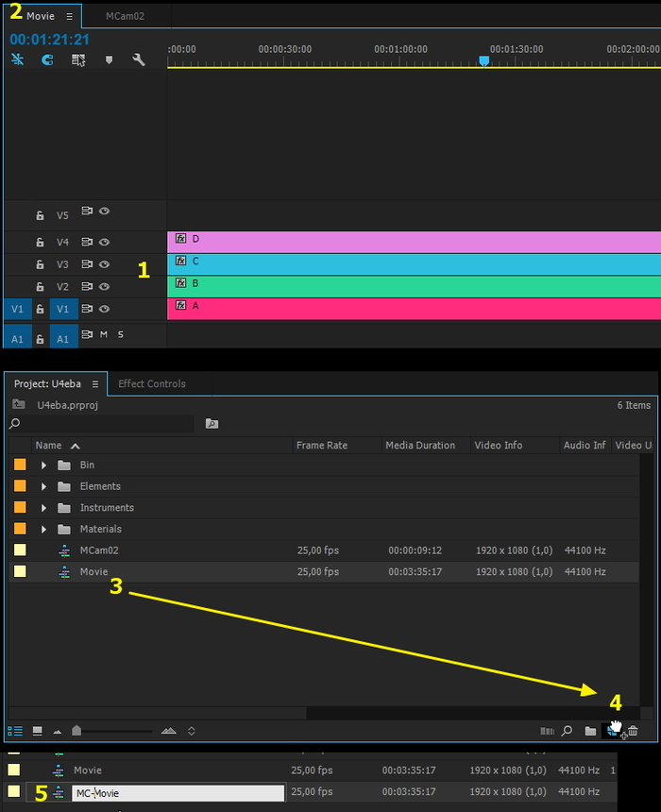
Task: Toggle V3 track output eye
Action: pos(104,264)
